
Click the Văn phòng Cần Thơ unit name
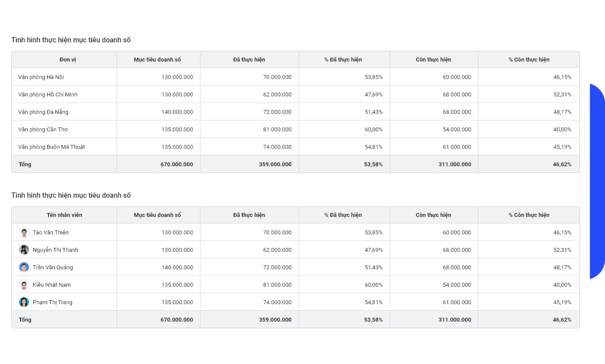point(43,129)
